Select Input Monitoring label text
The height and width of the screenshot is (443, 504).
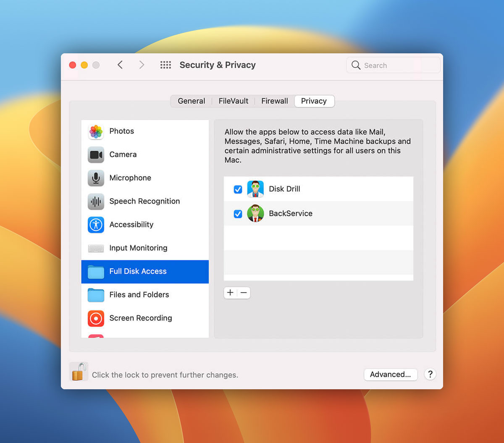[x=138, y=248]
